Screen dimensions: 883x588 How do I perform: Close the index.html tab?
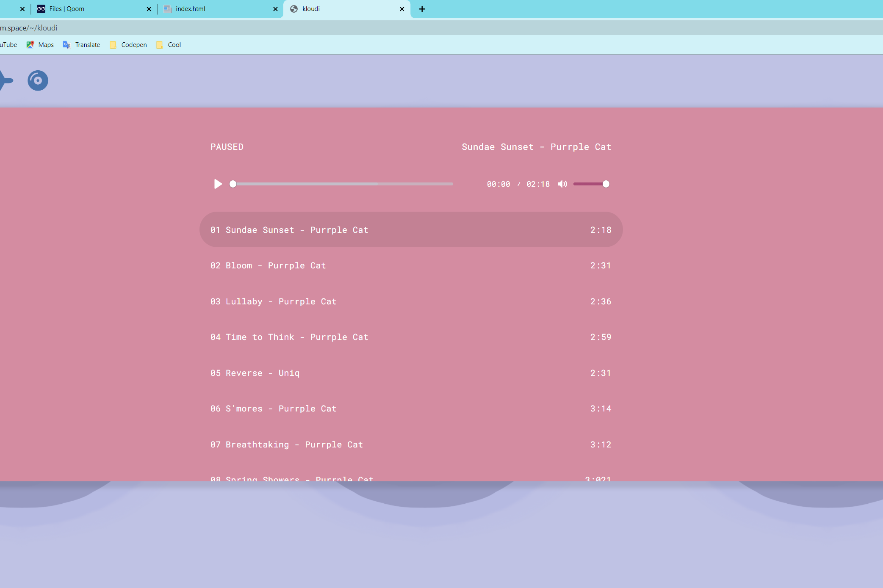(x=275, y=9)
